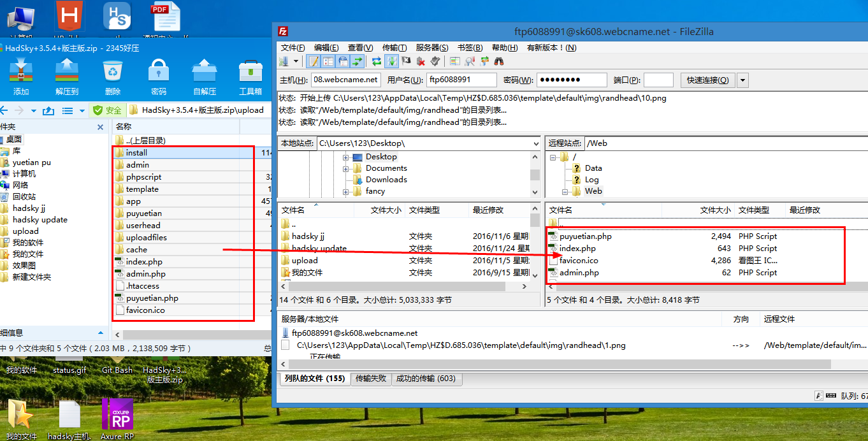Collapse the remote root / node
Image resolution: width=868 pixels, height=441 pixels.
tap(553, 157)
